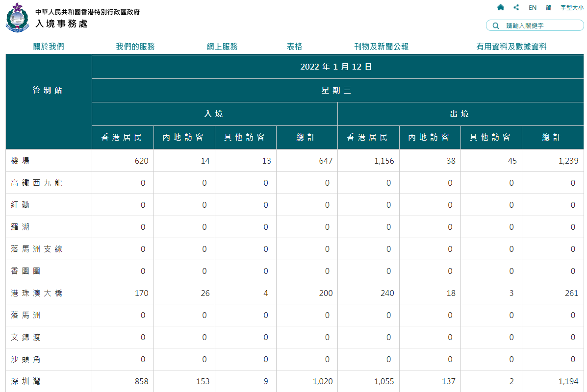Open the 我們的服務 menu
This screenshot has width=587, height=392.
(x=135, y=47)
